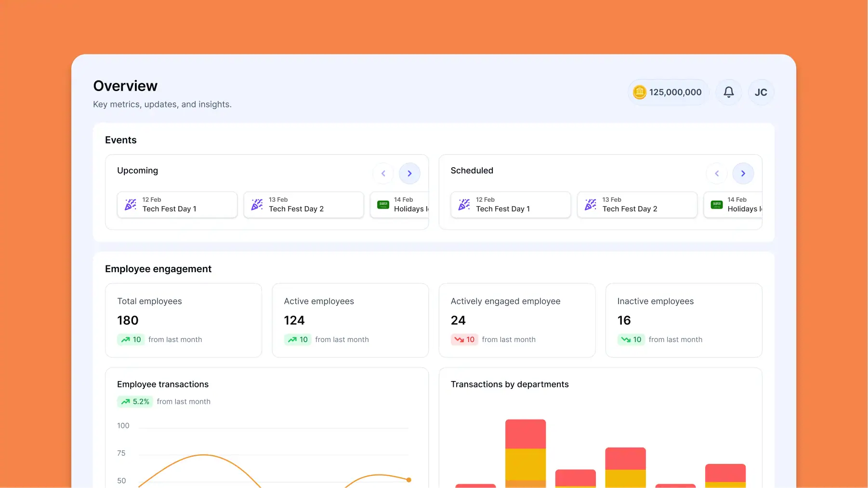868x488 pixels.
Task: Click the Inactive employees value 16
Action: click(624, 320)
